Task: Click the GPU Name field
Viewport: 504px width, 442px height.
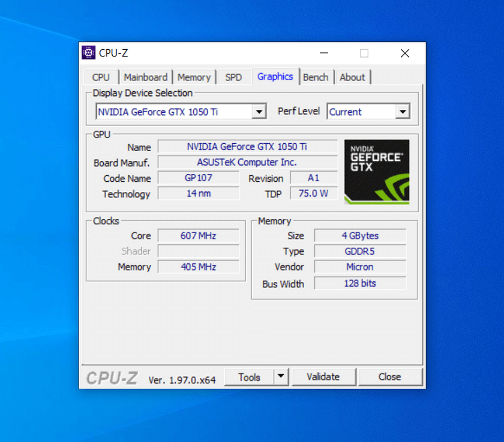Action: [x=247, y=146]
